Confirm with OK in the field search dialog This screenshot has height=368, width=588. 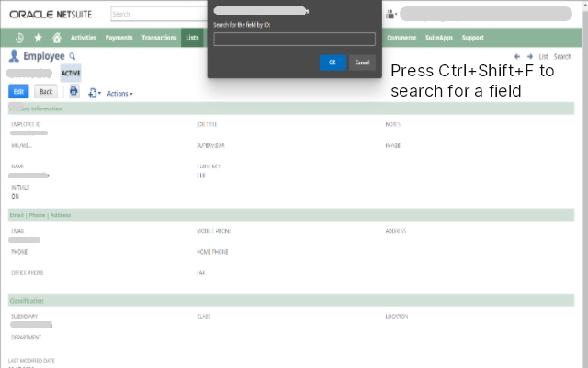pyautogui.click(x=333, y=63)
